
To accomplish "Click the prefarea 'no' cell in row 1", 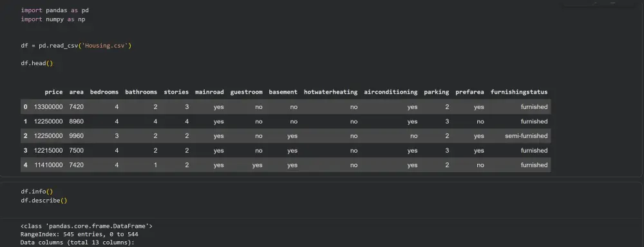I will [x=480, y=121].
